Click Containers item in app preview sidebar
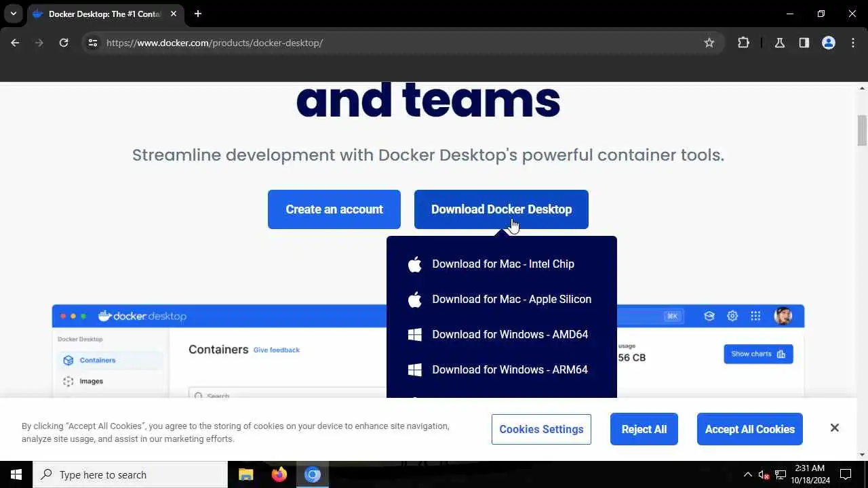Viewport: 868px width, 488px height. point(110,360)
